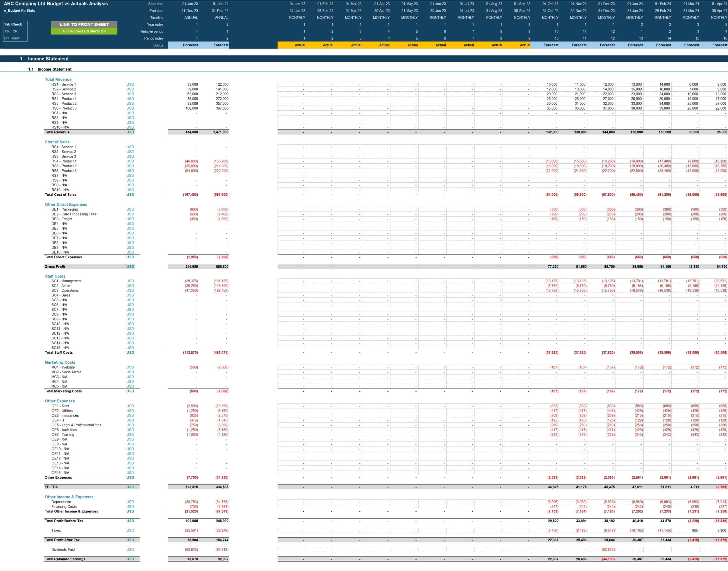Click the Cost of Sales category heading
Image resolution: width=728 pixels, height=571 pixels.
pos(57,142)
